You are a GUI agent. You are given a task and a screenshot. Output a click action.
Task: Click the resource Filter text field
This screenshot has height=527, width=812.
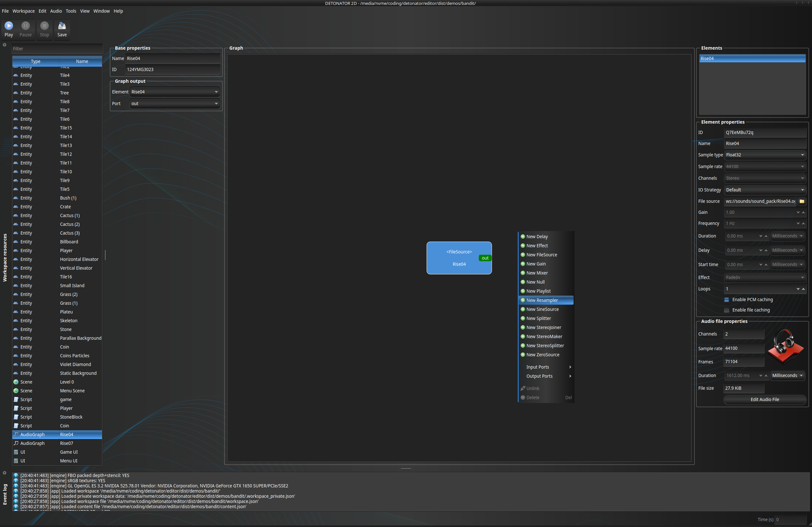coord(56,49)
